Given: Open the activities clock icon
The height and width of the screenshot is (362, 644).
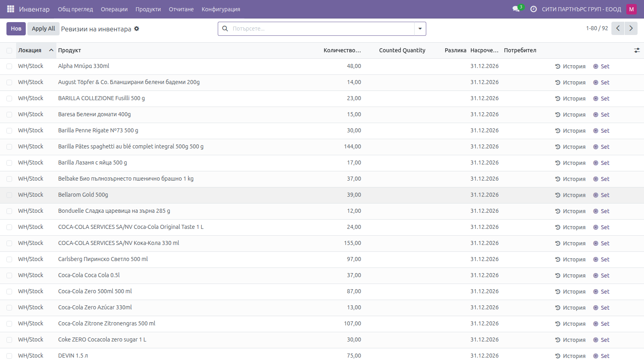Looking at the screenshot, I should (x=533, y=9).
